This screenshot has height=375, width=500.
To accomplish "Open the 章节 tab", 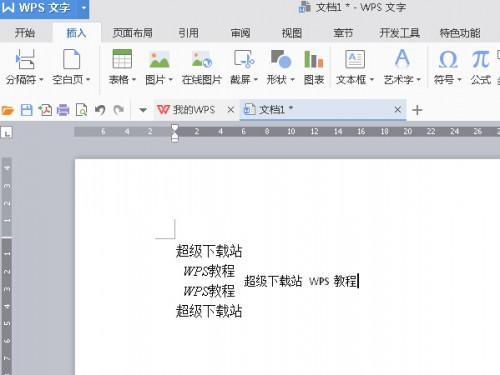I will click(x=343, y=33).
